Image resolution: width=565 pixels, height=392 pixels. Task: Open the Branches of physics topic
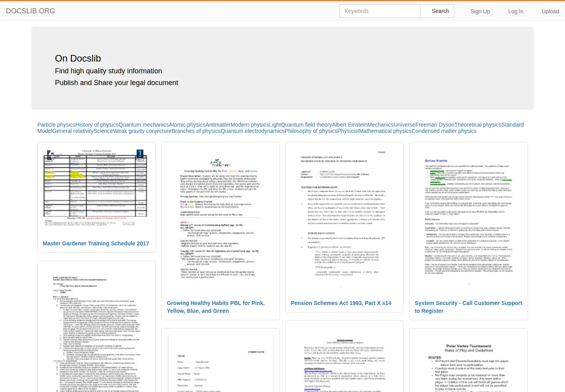coord(196,131)
